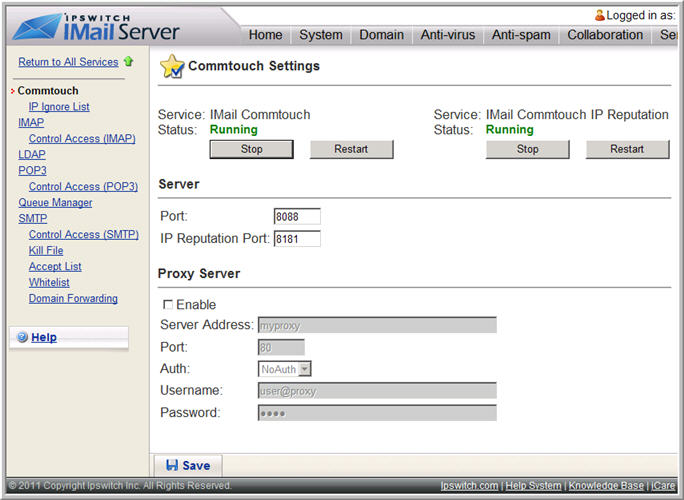
Task: Click the Server Port field with 8088
Action: [x=297, y=216]
